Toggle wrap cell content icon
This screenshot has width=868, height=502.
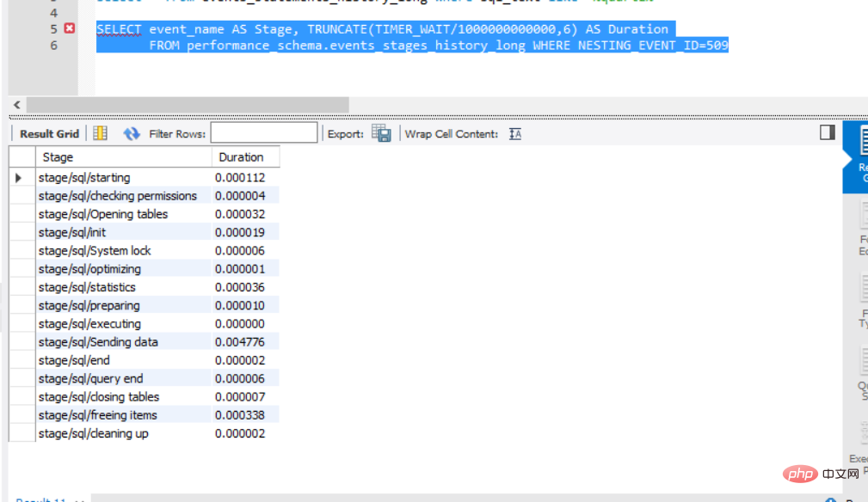pos(514,134)
